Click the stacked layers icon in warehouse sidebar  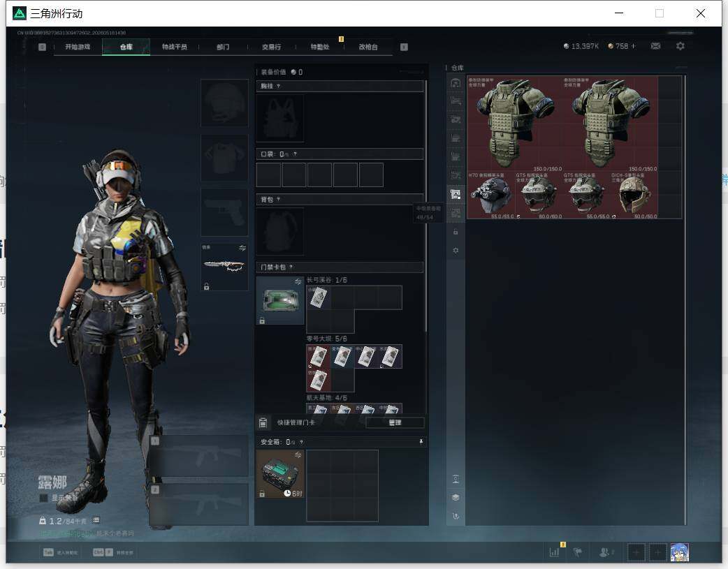pos(456,498)
